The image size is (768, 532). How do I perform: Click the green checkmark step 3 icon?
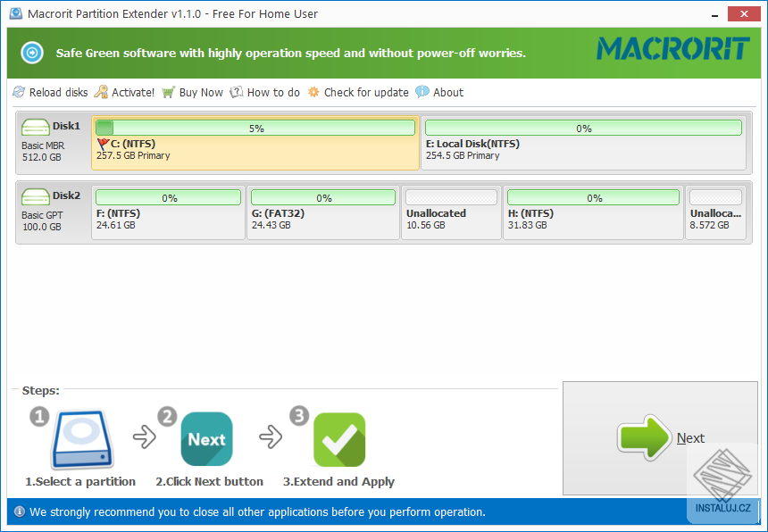(x=339, y=439)
